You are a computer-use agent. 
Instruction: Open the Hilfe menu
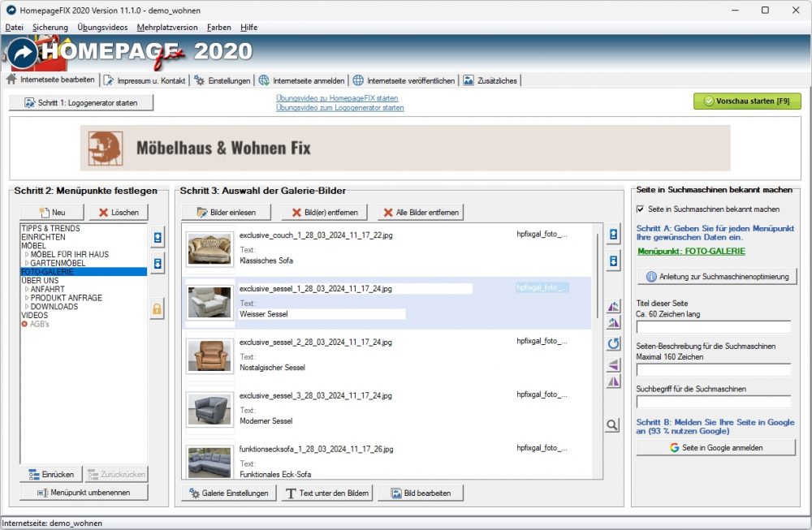tap(248, 28)
